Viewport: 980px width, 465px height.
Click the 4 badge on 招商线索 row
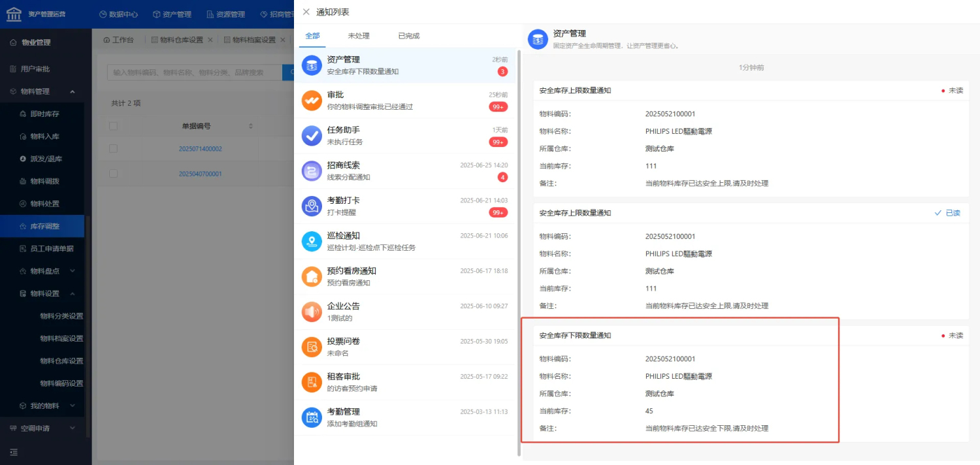coord(502,177)
